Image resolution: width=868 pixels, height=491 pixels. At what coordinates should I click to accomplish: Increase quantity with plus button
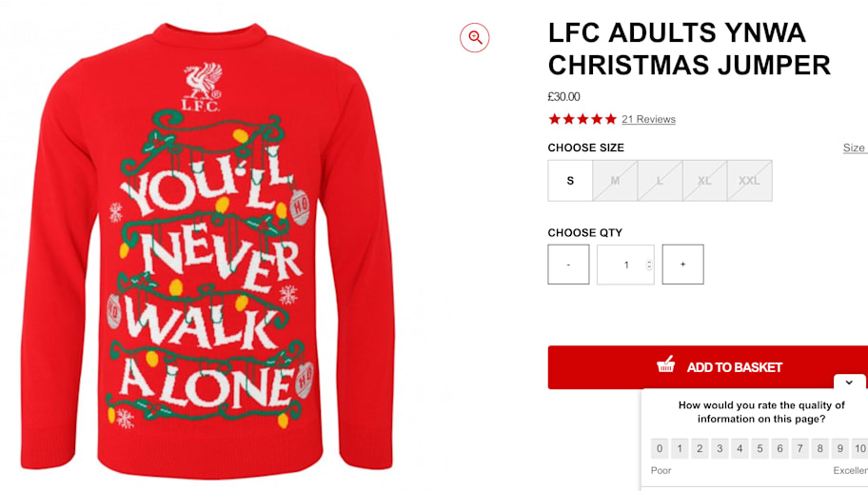683,265
